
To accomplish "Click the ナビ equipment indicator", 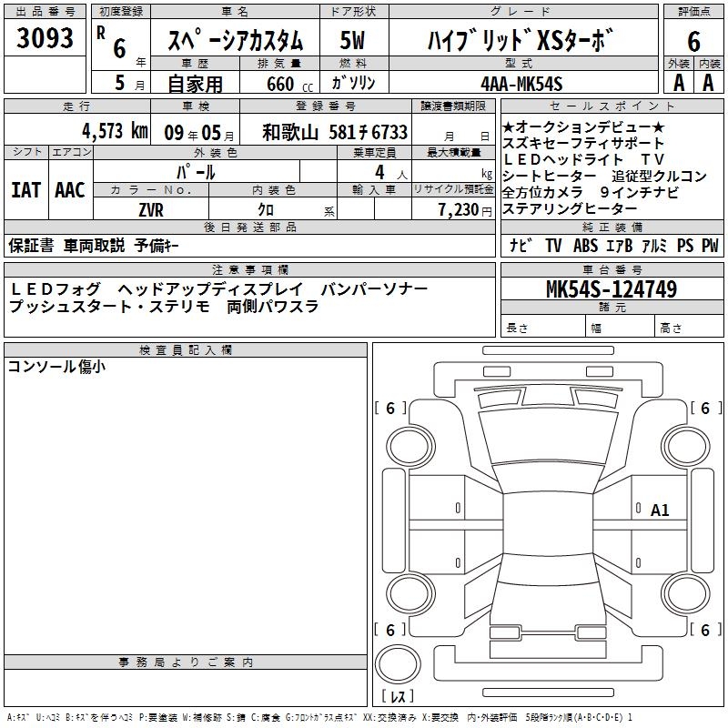I will (x=521, y=246).
